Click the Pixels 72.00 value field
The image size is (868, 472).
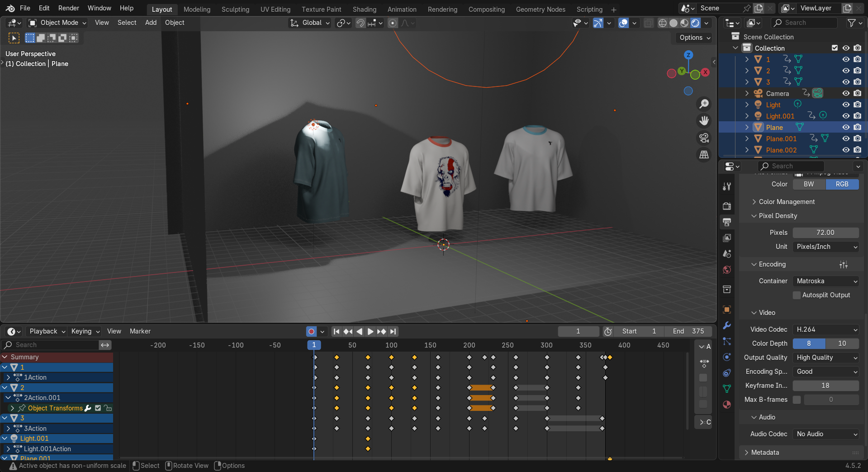point(826,233)
